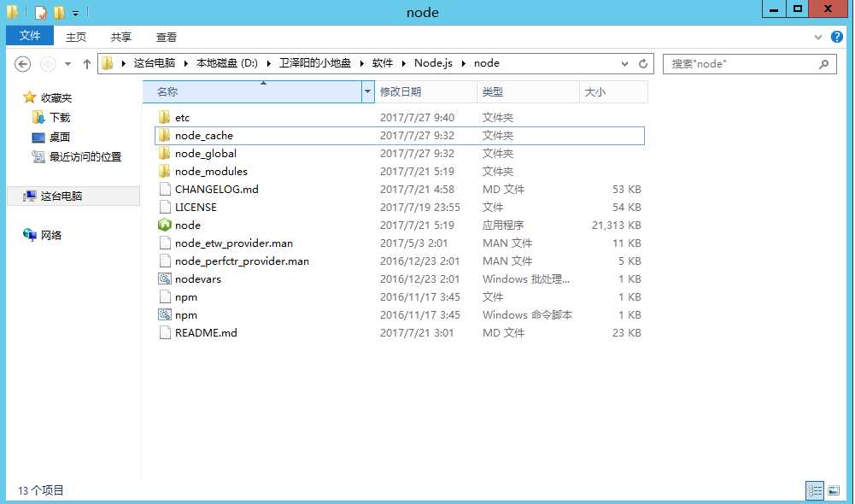This screenshot has width=855, height=504.
Task: Sort by 类型 column header
Action: tap(528, 91)
